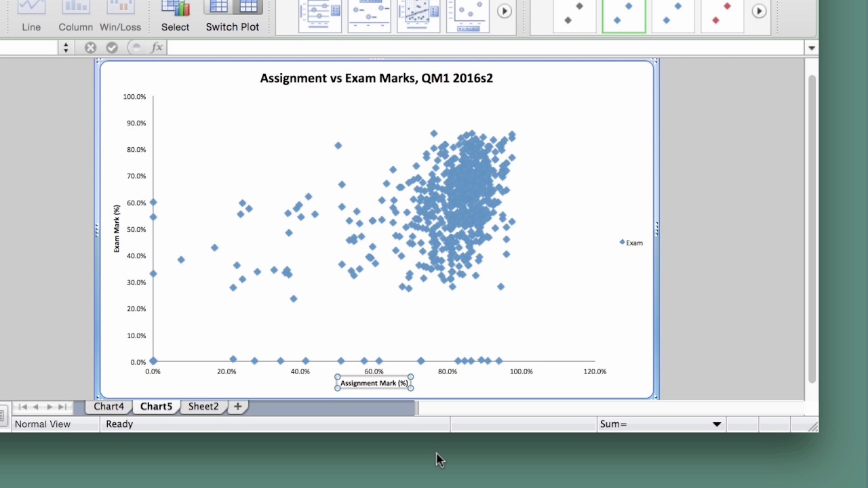Insert a Column sparkline
Screen dimensions: 868x488
click(x=75, y=16)
